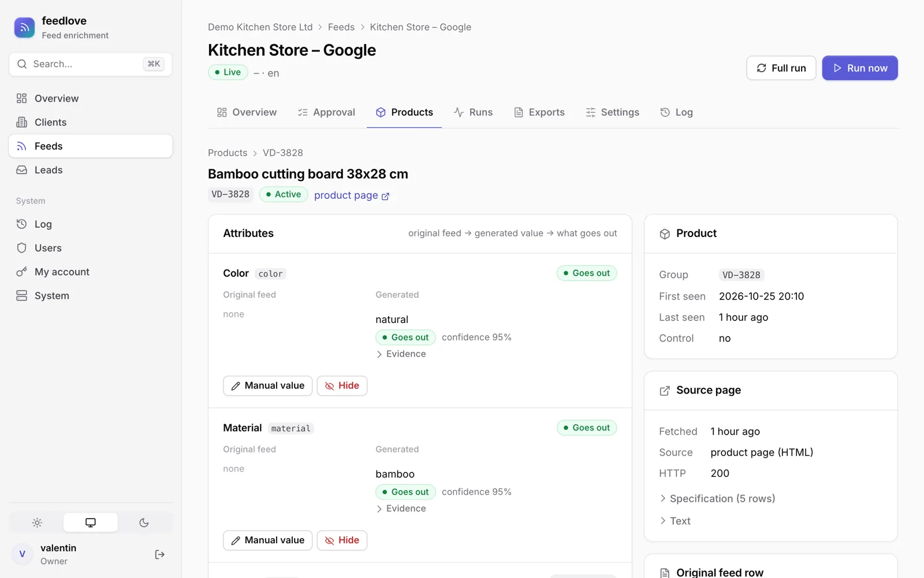Viewport: 924px width, 578px height.
Task: Click Manual value for Color
Action: coord(268,386)
